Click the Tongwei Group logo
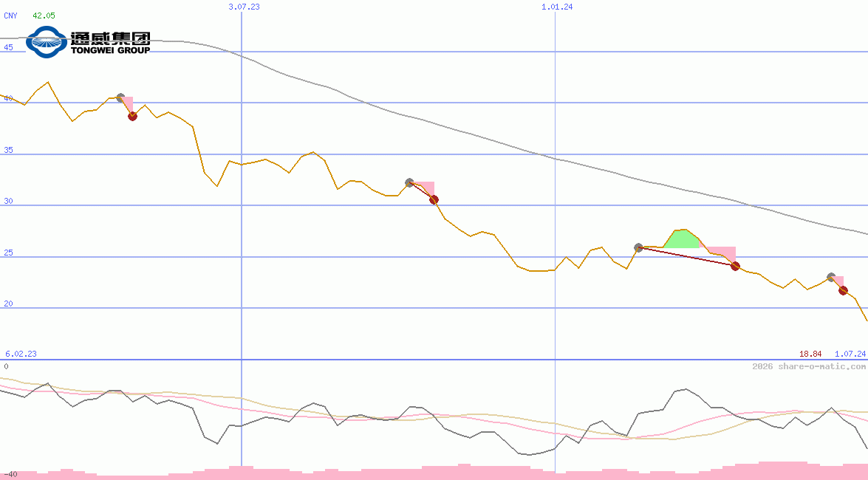This screenshot has height=480, width=868. coord(88,42)
